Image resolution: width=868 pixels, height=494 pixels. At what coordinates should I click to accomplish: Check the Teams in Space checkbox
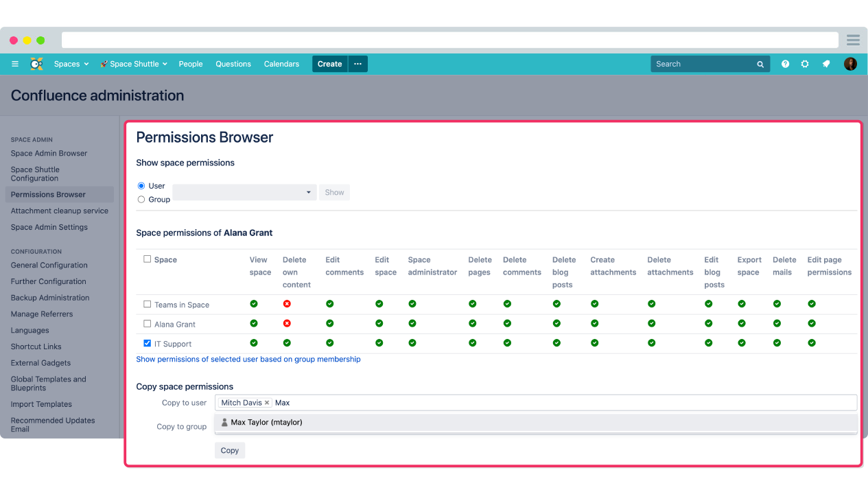point(148,304)
